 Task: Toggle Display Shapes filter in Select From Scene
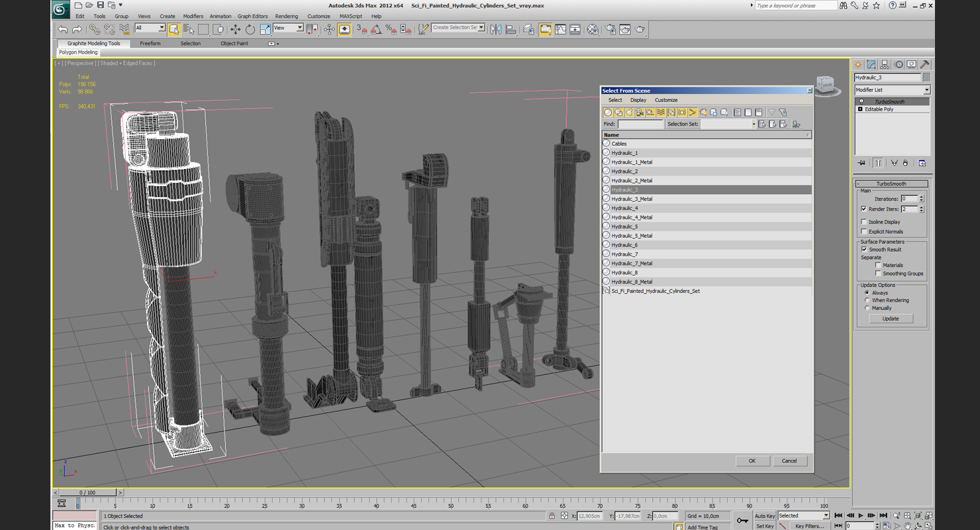618,113
